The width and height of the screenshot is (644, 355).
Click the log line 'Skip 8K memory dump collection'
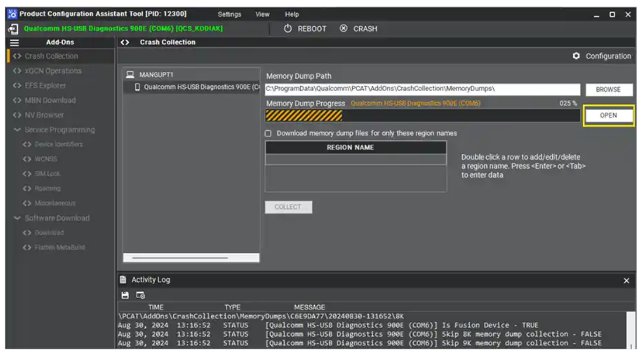click(x=360, y=334)
